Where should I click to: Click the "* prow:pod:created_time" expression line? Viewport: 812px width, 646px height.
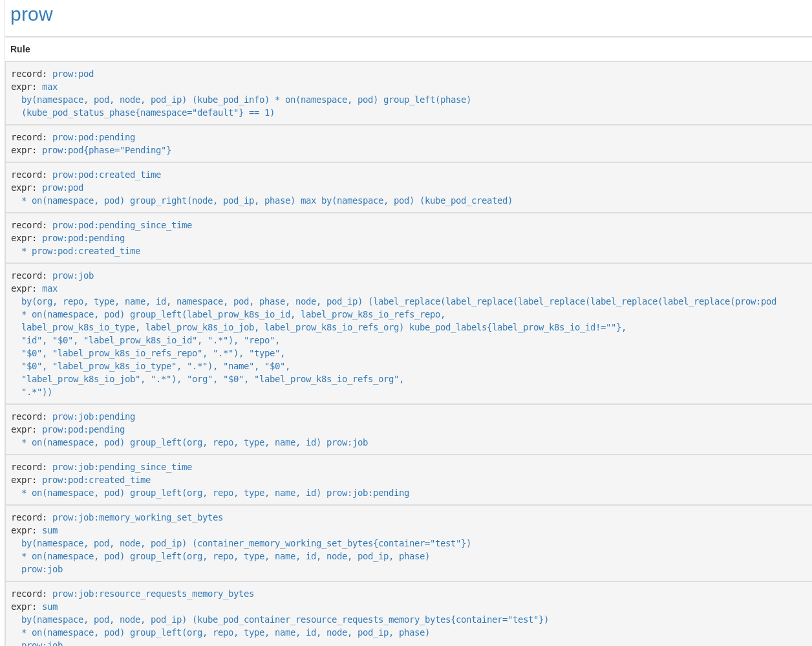tap(80, 251)
